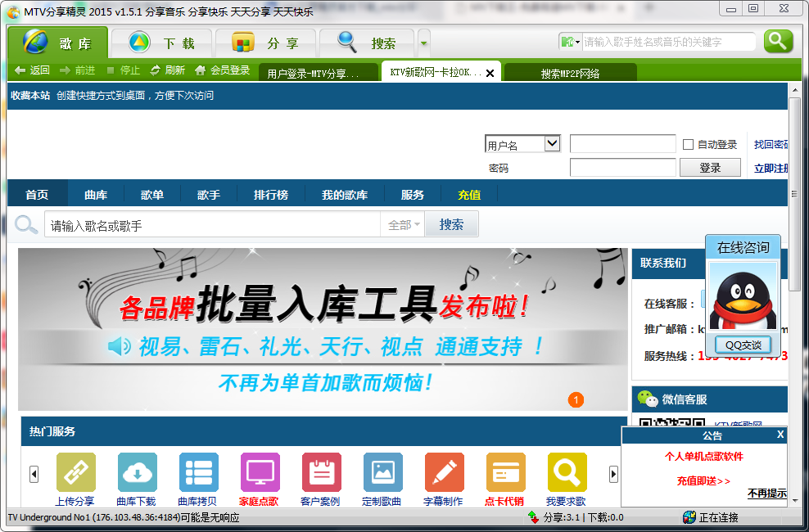Close the 公告 announcement popup
This screenshot has height=532, width=809.
pyautogui.click(x=780, y=435)
